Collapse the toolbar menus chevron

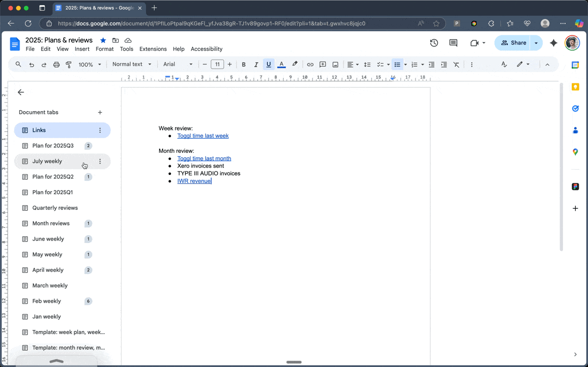coord(547,64)
